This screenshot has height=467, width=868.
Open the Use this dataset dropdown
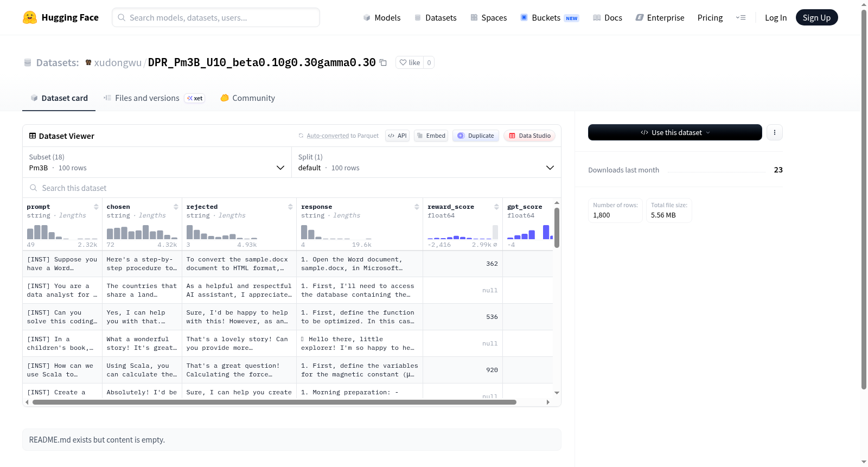pos(675,132)
